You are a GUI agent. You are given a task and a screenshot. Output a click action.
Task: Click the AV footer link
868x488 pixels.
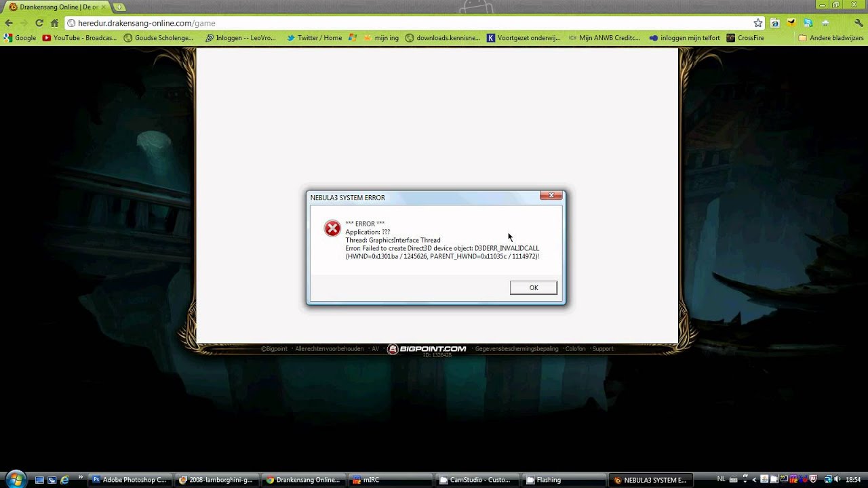click(x=375, y=349)
